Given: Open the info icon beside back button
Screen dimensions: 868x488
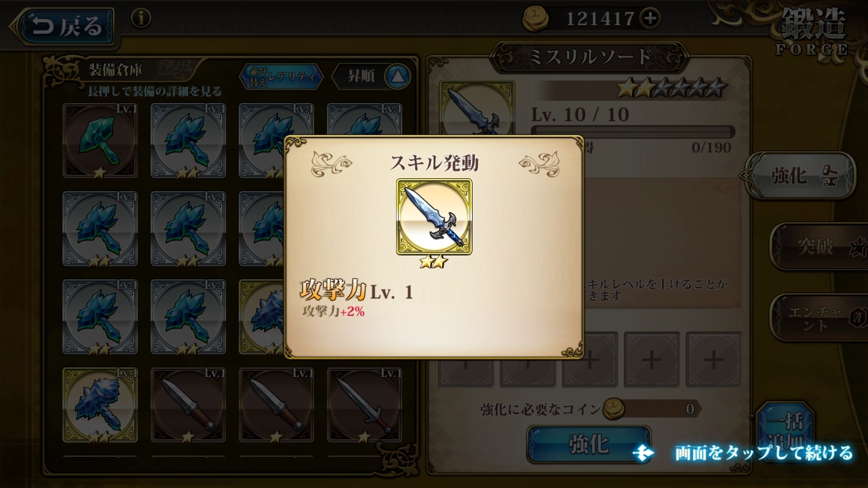Looking at the screenshot, I should [x=140, y=18].
